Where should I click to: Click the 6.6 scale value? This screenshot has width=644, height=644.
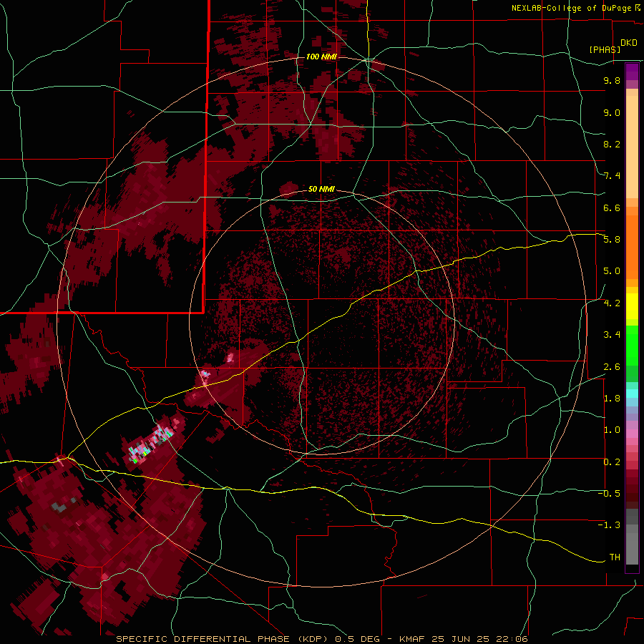(612, 208)
